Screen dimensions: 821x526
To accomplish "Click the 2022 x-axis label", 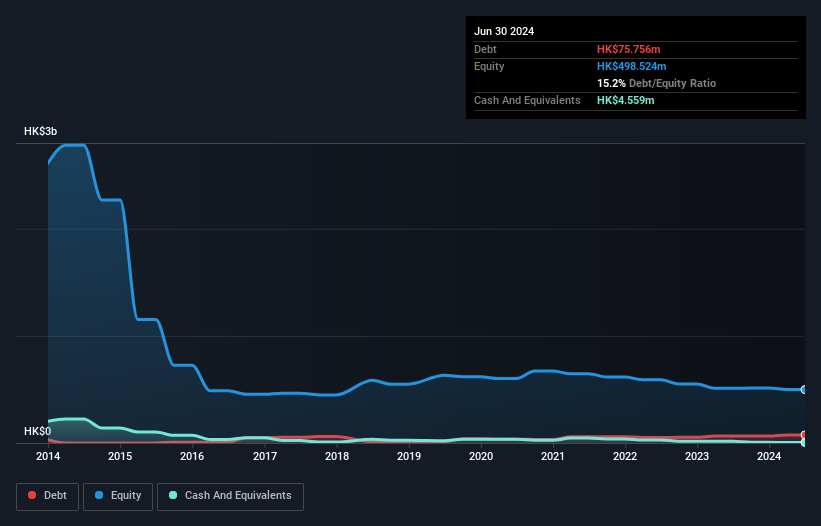I will (x=625, y=456).
